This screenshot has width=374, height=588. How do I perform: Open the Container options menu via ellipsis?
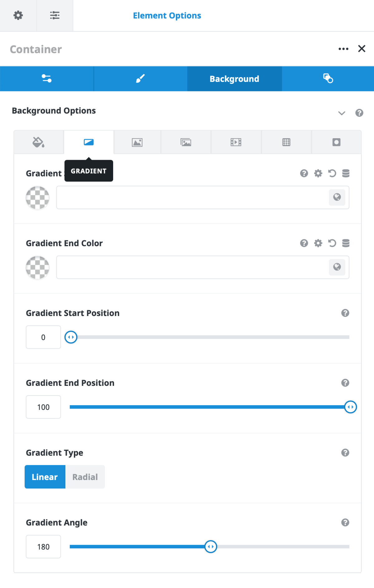[343, 49]
